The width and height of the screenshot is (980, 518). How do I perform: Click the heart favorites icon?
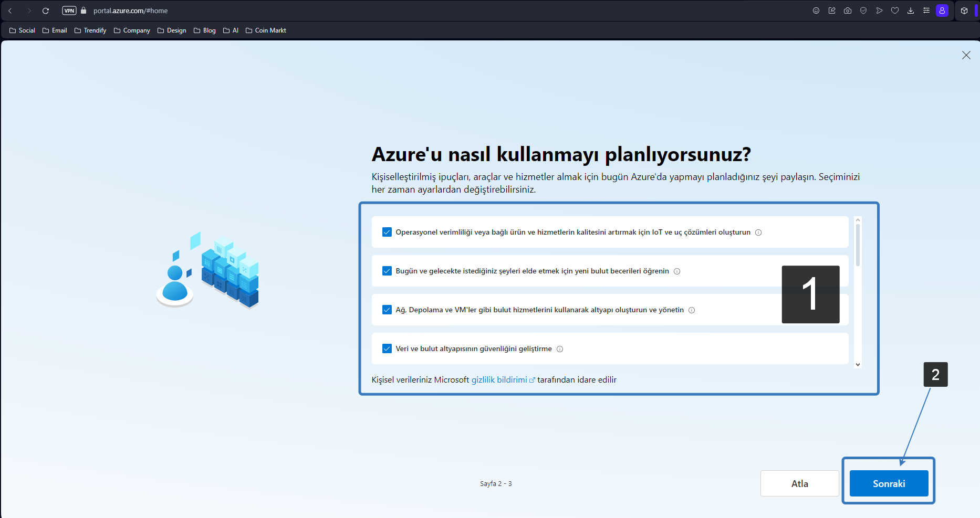895,10
